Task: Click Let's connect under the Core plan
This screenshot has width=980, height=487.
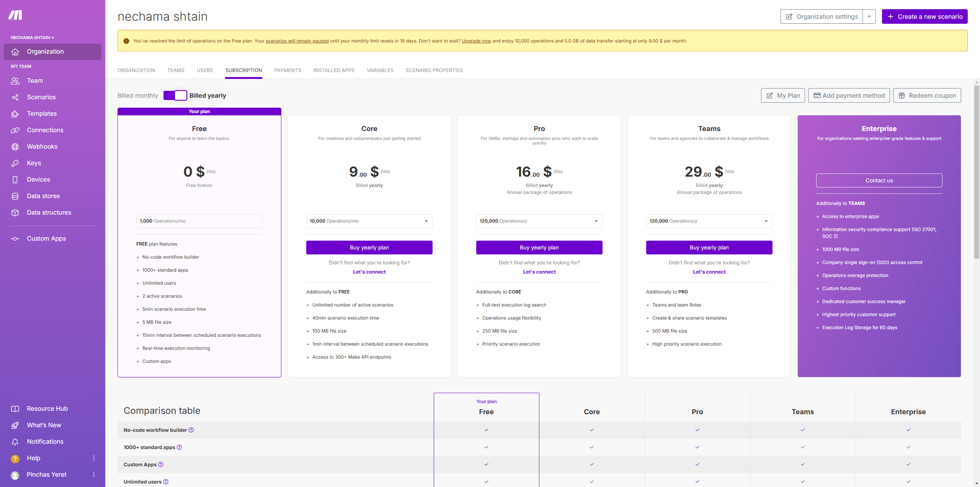Action: 369,272
